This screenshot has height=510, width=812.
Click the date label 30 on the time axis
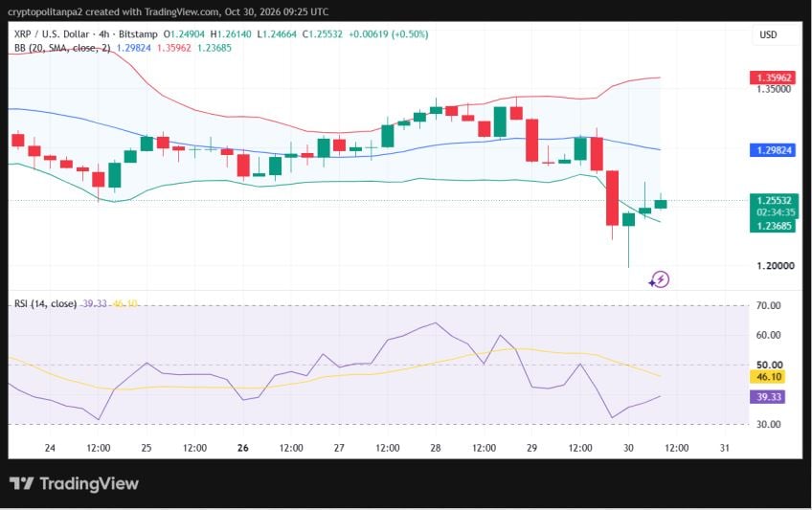point(628,448)
